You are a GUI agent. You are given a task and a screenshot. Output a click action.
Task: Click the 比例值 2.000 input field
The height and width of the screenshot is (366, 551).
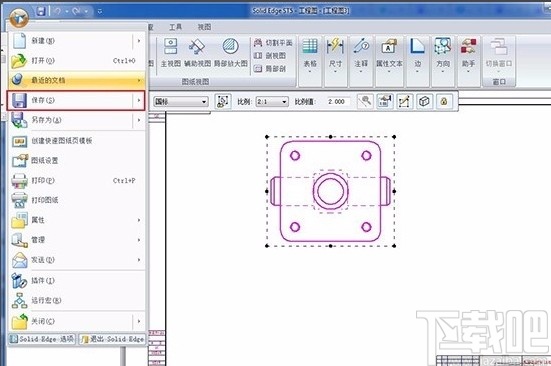(338, 102)
